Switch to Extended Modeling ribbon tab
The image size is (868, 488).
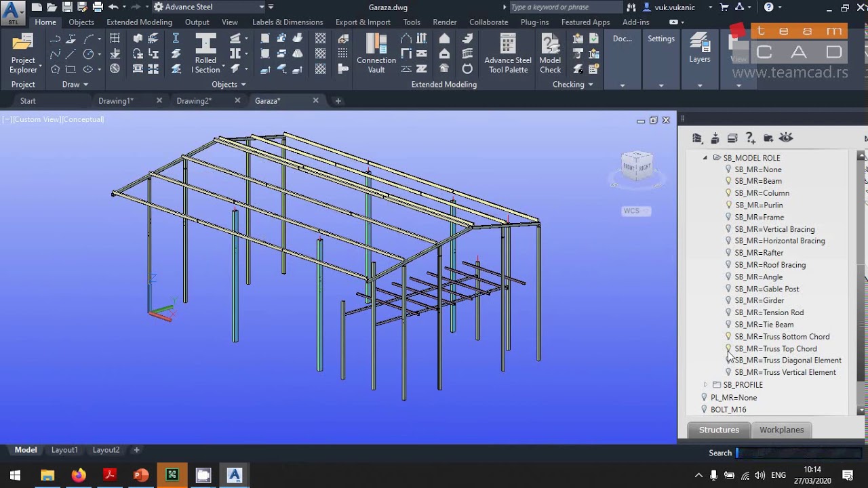(x=139, y=22)
